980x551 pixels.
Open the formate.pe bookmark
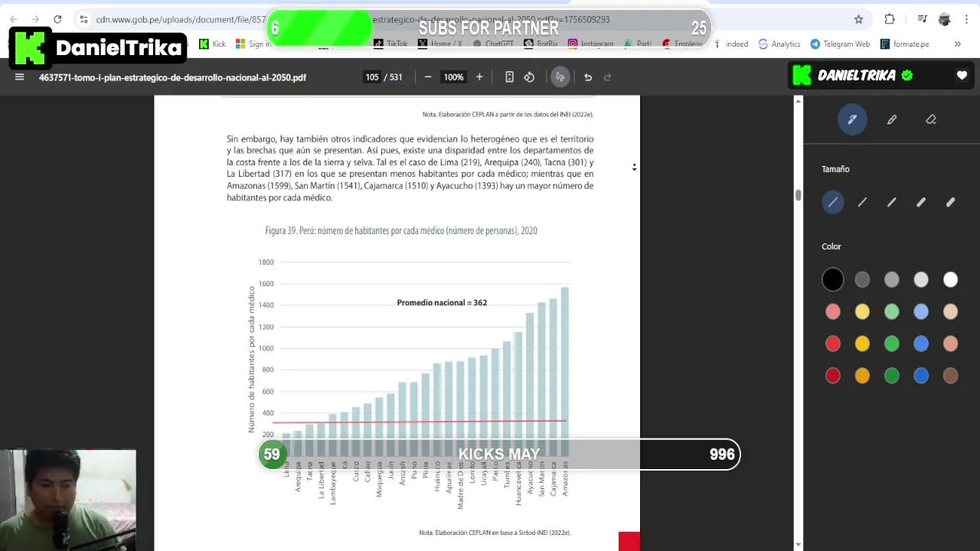pos(903,44)
